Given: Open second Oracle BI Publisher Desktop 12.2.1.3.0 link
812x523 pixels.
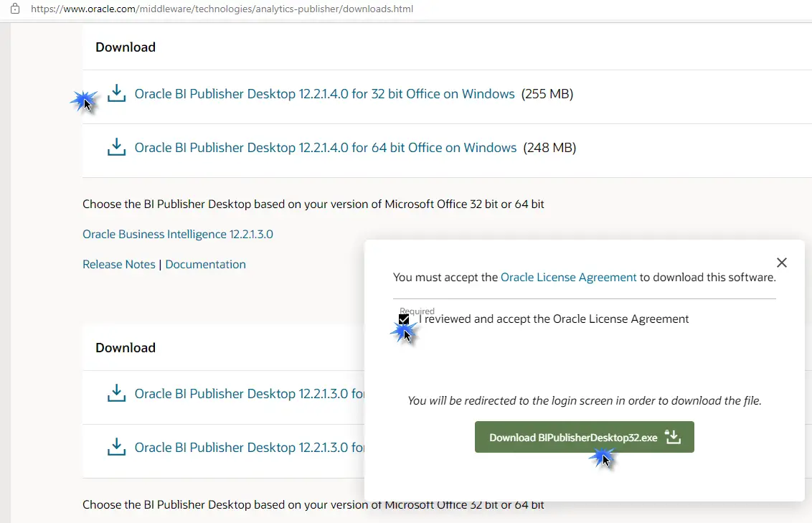Looking at the screenshot, I should point(250,448).
